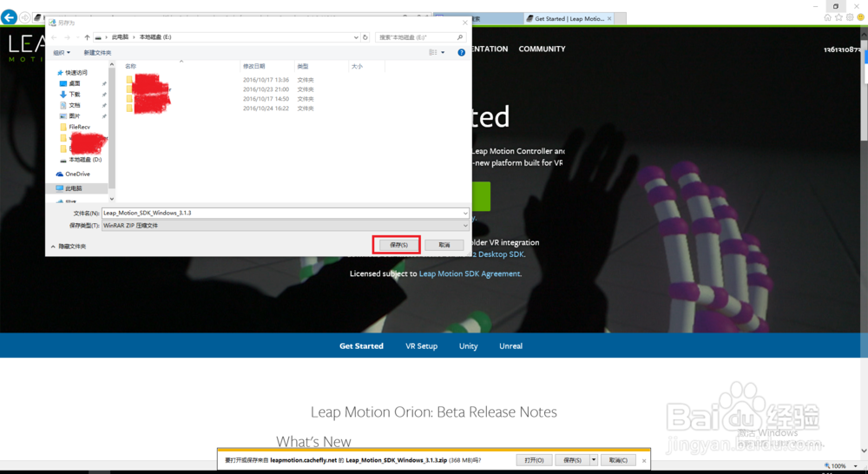Click 新建文件夹 to create a new folder
Image resolution: width=868 pixels, height=474 pixels.
pyautogui.click(x=97, y=53)
